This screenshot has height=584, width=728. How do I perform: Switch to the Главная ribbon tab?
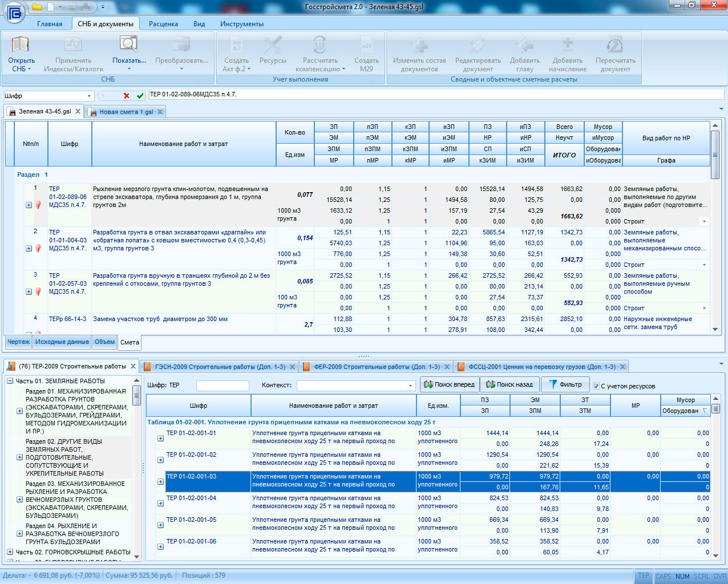point(50,24)
